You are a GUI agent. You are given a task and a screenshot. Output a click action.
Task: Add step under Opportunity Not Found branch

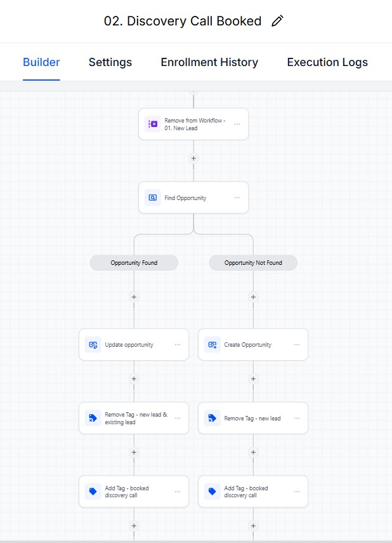pyautogui.click(x=253, y=297)
